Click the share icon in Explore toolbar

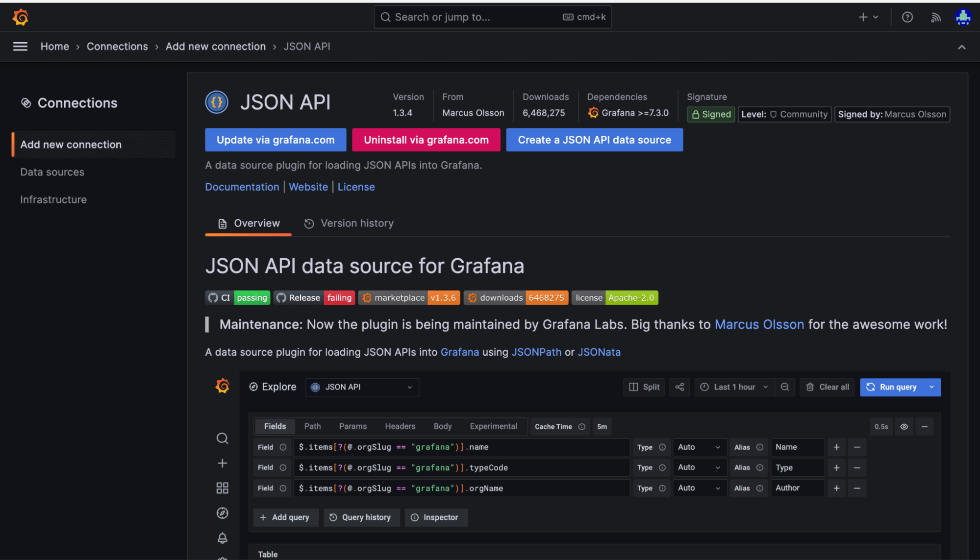[x=679, y=387]
